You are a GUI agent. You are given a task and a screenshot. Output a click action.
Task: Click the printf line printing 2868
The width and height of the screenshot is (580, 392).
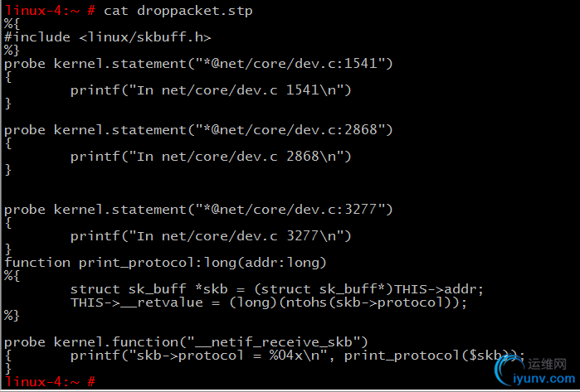click(x=211, y=156)
